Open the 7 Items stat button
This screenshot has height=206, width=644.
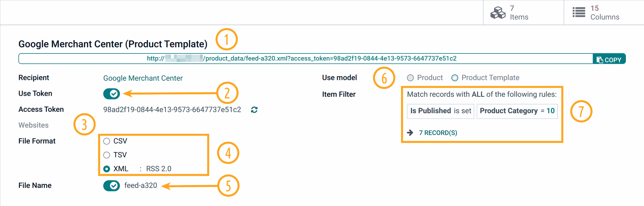pos(523,12)
